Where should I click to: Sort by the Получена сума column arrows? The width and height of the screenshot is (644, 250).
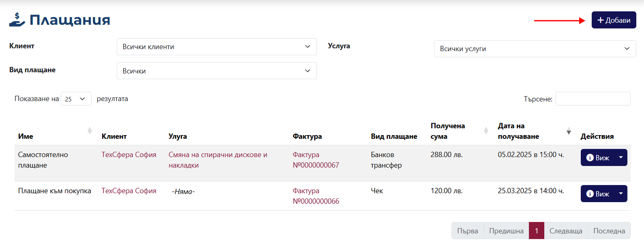tap(486, 131)
